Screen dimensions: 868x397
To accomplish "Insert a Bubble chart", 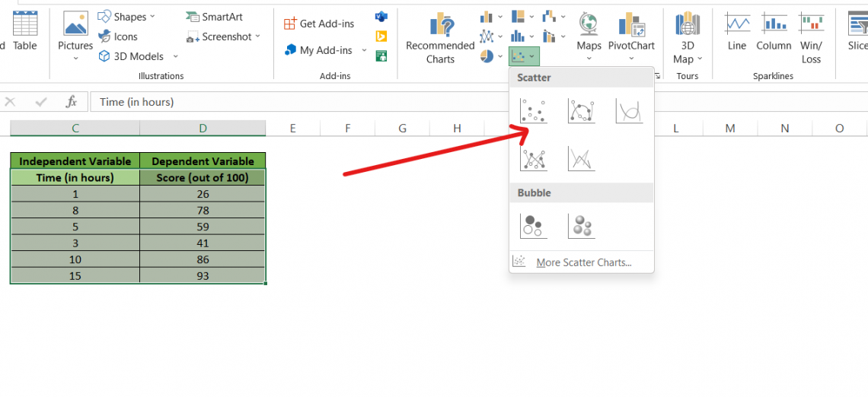I will point(533,226).
